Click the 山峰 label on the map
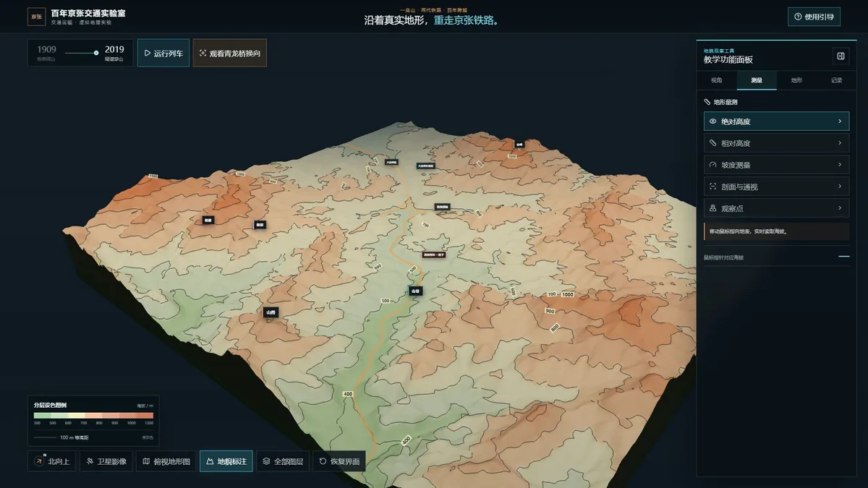Screen dimensions: 868x488 pyautogui.click(x=519, y=145)
